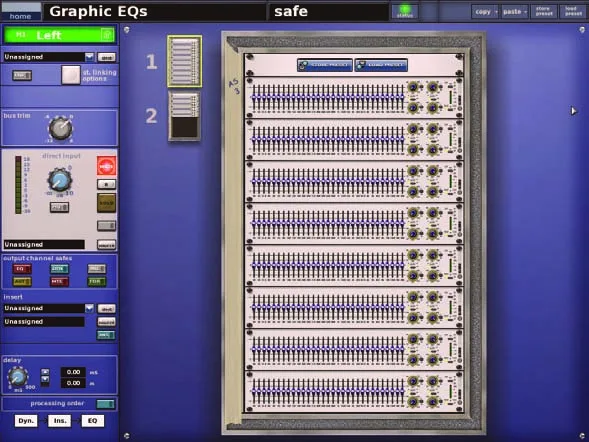Viewport: 589px width, 442px height.
Task: Click the source button beside direct input Unassigned
Action: [x=107, y=245]
